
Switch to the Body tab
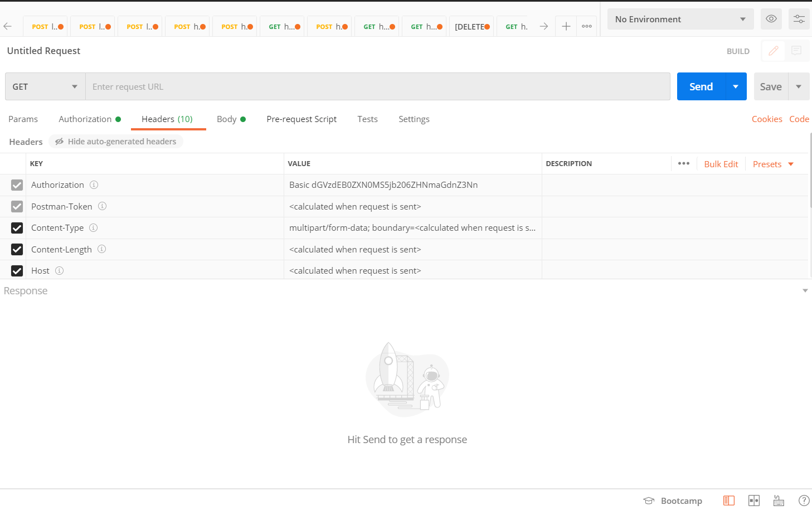227,119
